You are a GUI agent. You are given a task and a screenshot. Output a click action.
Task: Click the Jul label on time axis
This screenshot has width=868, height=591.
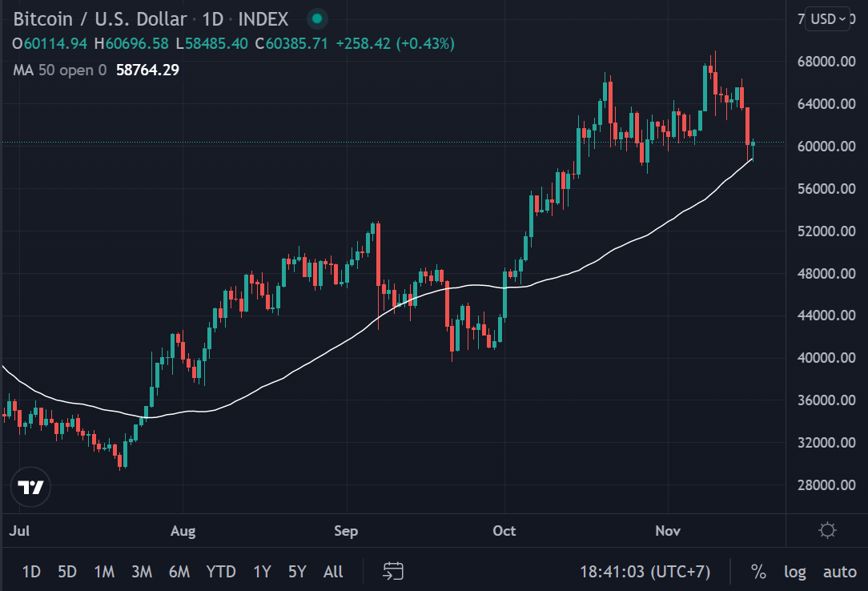click(x=19, y=531)
